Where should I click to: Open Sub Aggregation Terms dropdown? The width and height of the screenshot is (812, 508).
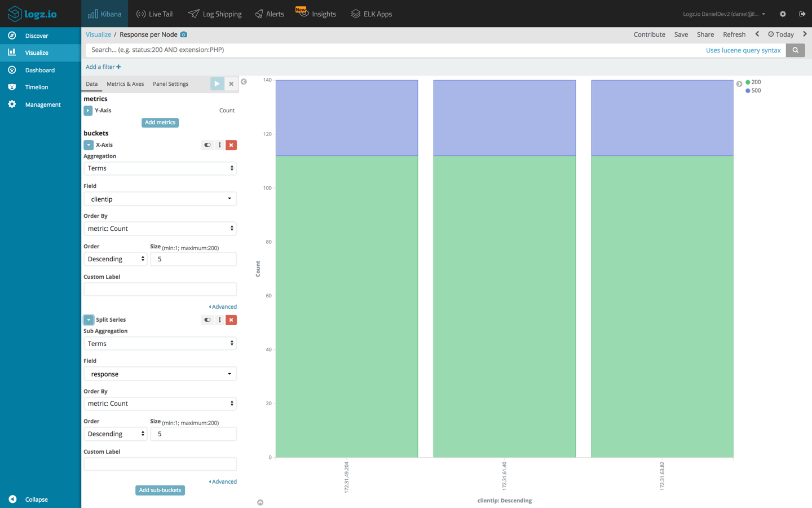coord(160,343)
